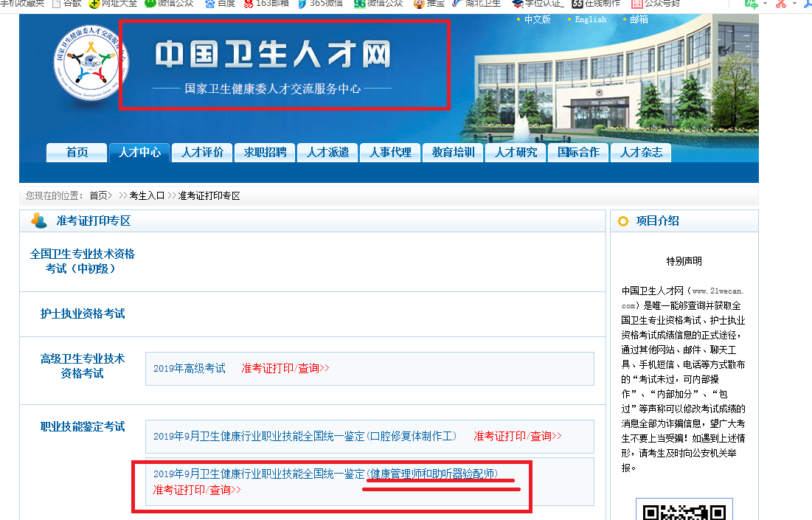Image resolution: width=812 pixels, height=520 pixels.
Task: Go to the 首页 navigation tab
Action: pyautogui.click(x=77, y=152)
